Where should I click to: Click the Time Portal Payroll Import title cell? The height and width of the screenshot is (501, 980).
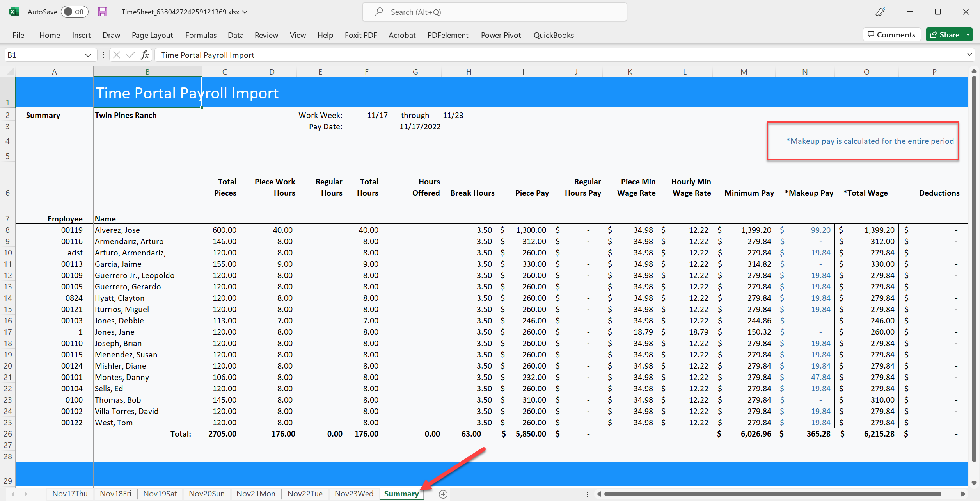click(x=147, y=92)
